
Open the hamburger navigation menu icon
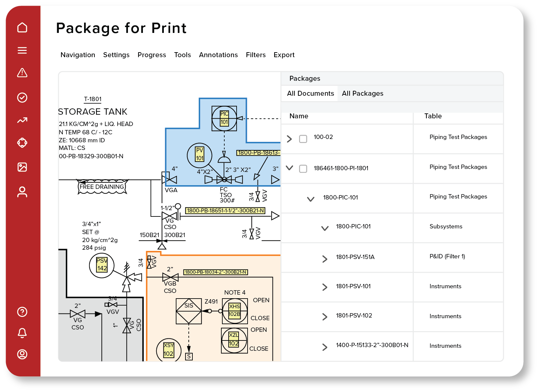(22, 50)
